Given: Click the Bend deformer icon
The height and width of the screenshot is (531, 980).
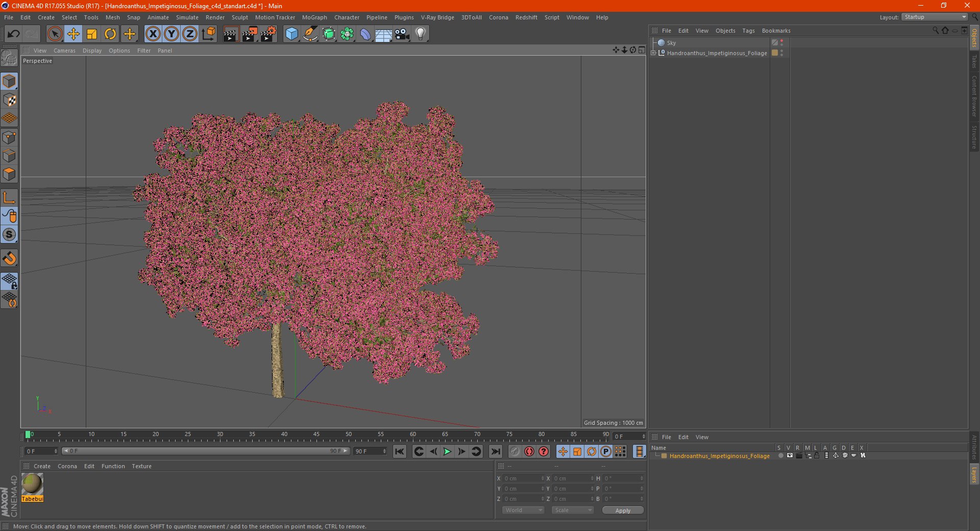Looking at the screenshot, I should tap(365, 34).
